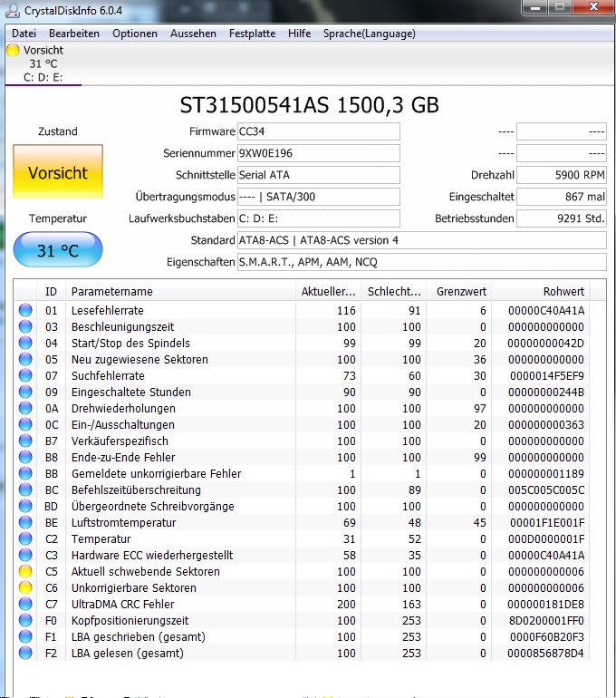The height and width of the screenshot is (698, 616).
Task: Click the status orb for Luftstromtemperatur
Action: click(x=25, y=523)
